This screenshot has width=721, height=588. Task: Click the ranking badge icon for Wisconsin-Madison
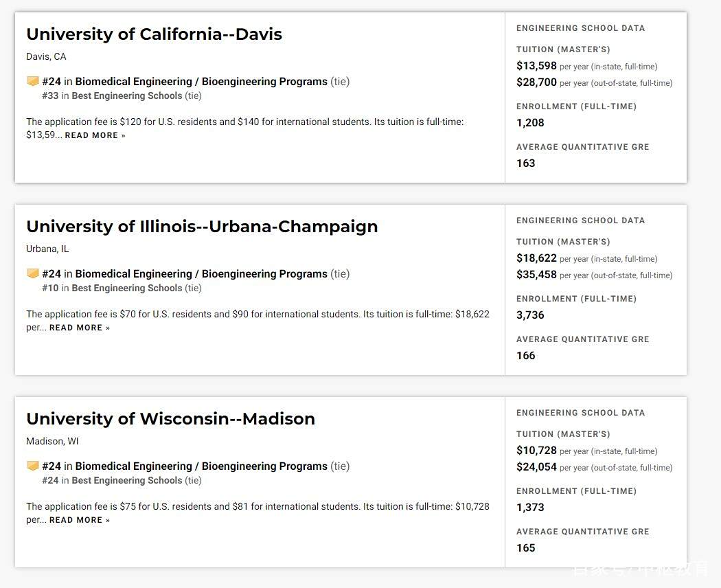click(33, 466)
